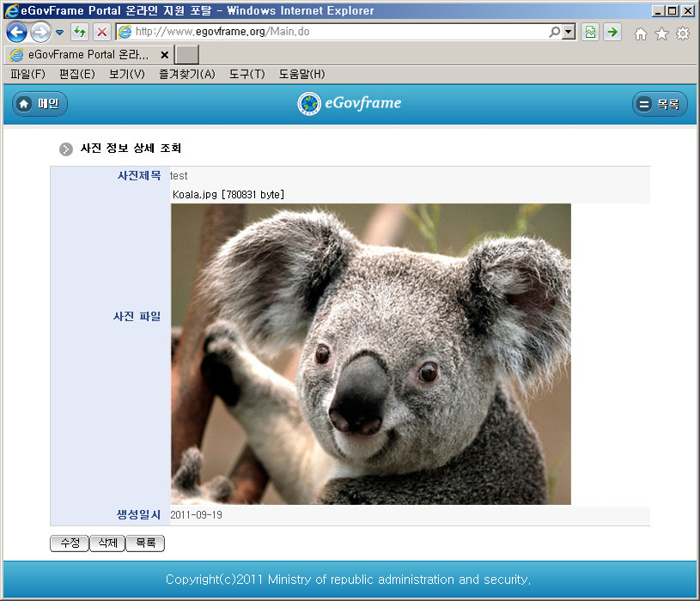Click the address bar URL field
The height and width of the screenshot is (601, 700).
coord(335,32)
